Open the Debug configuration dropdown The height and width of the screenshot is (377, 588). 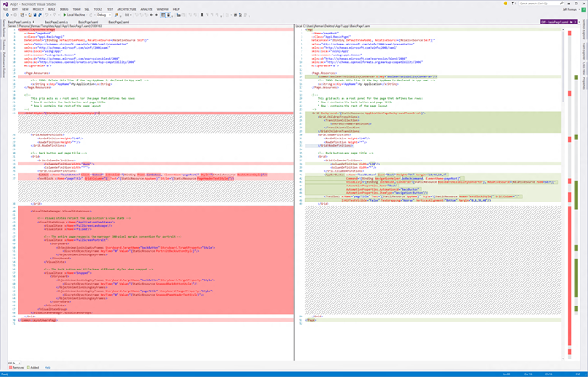click(x=104, y=15)
